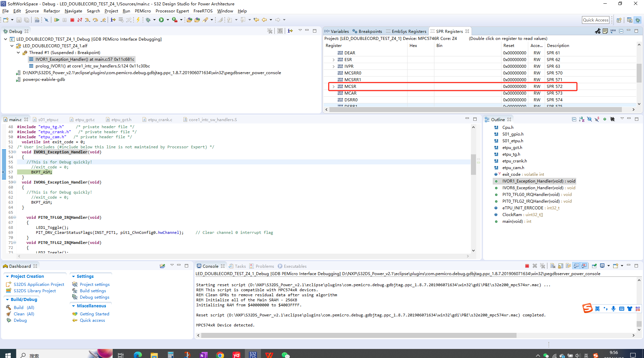The width and height of the screenshot is (644, 358).
Task: Open the PEMicro menu
Action: [x=143, y=11]
